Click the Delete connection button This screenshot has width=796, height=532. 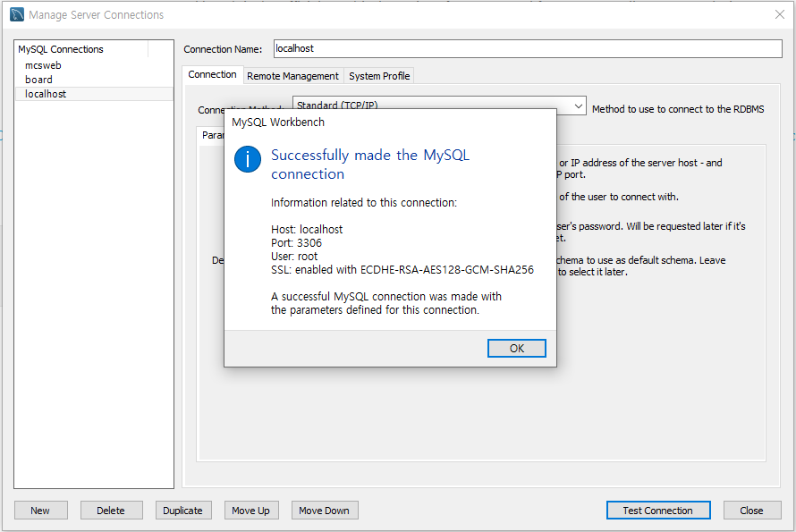tap(111, 511)
